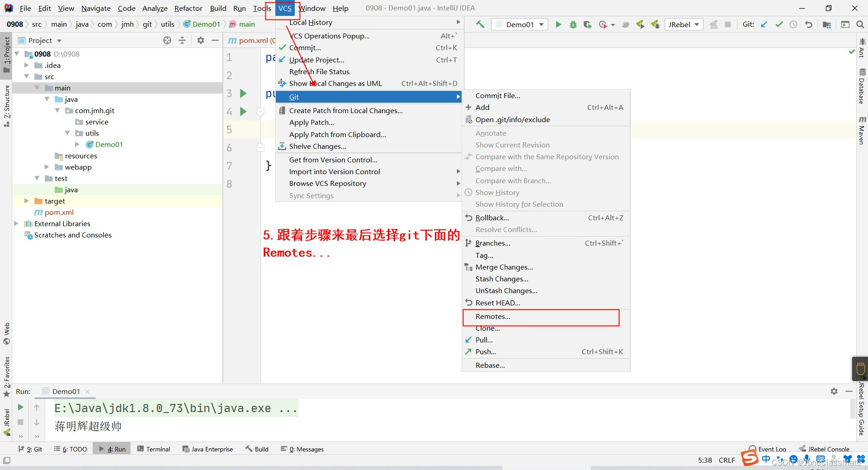Click the Run panel stop square

click(x=20, y=422)
